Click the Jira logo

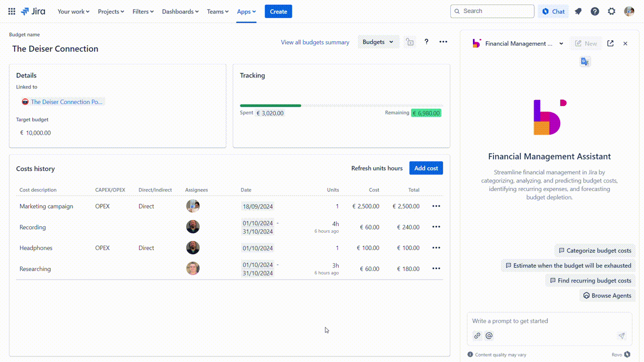click(x=33, y=11)
